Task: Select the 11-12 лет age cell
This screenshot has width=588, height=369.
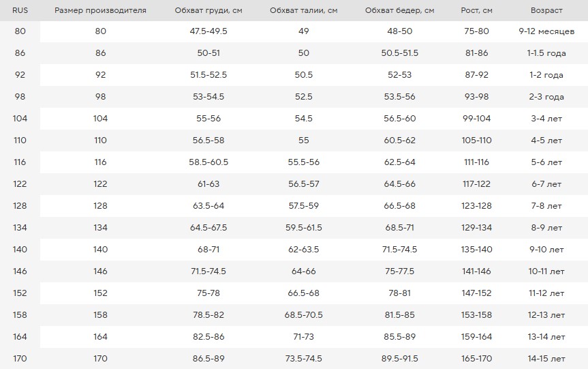Action: pos(546,293)
